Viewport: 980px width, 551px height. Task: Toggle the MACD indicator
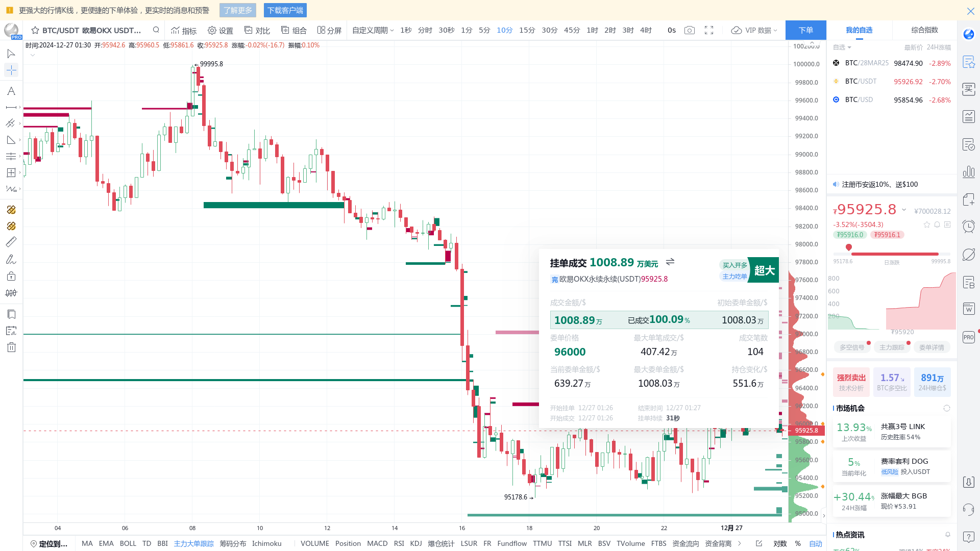click(x=377, y=543)
